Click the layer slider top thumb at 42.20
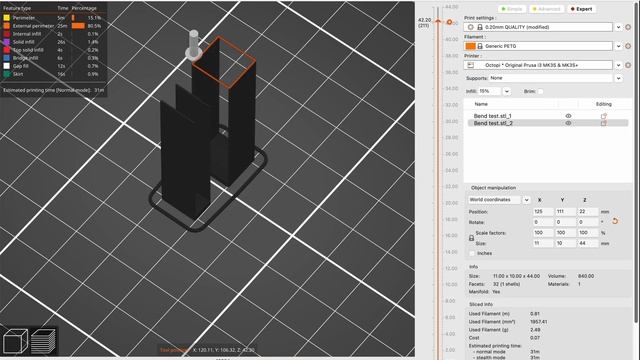Screen dimensions: 640x360 click(438, 21)
